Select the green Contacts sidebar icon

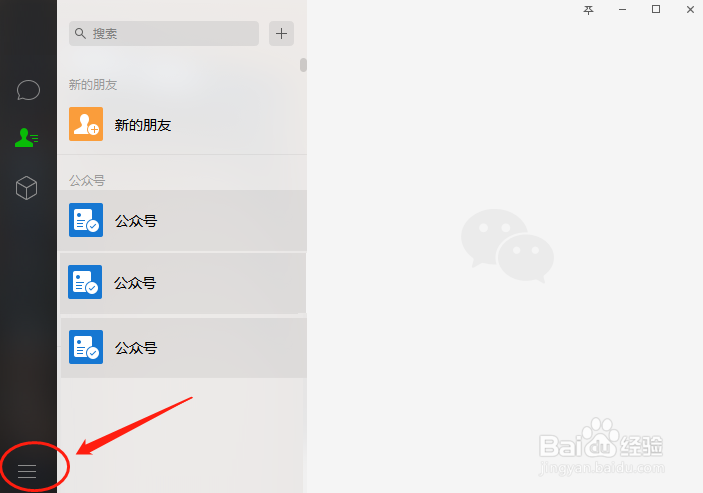pyautogui.click(x=26, y=138)
